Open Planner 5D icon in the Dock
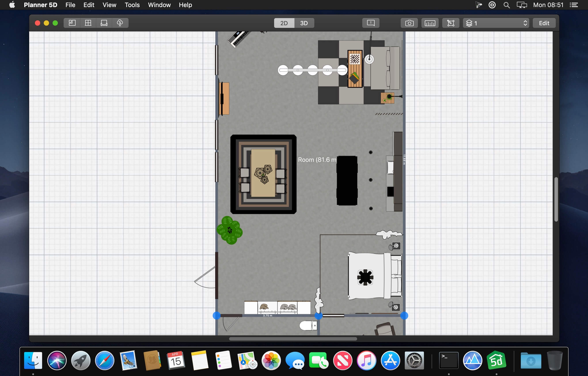This screenshot has height=376, width=588. click(496, 360)
